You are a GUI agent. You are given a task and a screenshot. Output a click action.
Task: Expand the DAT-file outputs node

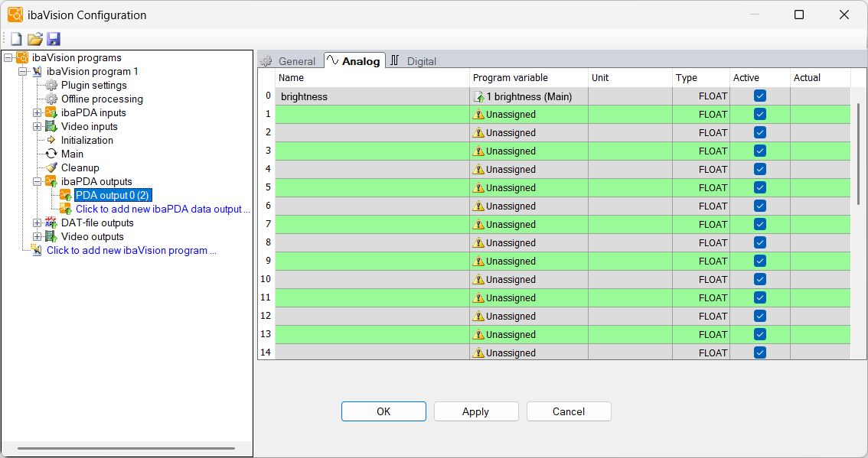coord(37,223)
